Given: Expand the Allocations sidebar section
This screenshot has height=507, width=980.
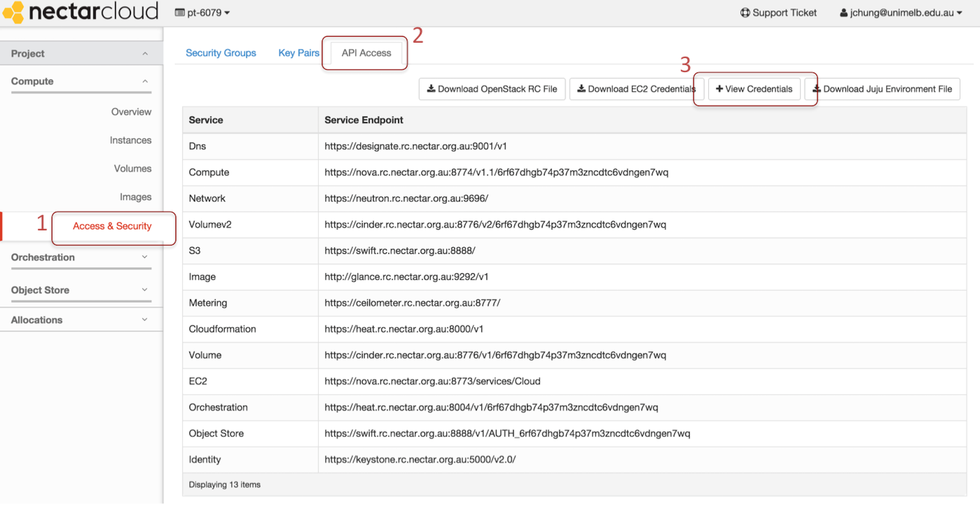Looking at the screenshot, I should tap(81, 320).
